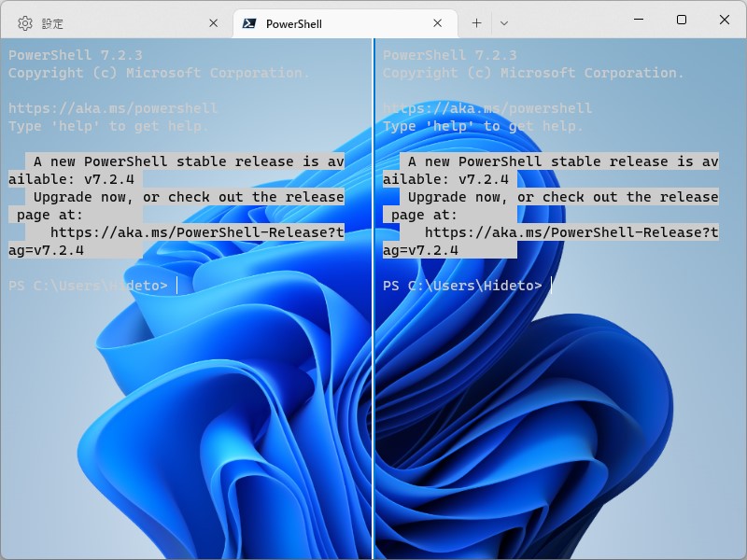Click 'PowerShell 7.2.3' text in left pane
This screenshot has height=560, width=747.
pos(76,55)
